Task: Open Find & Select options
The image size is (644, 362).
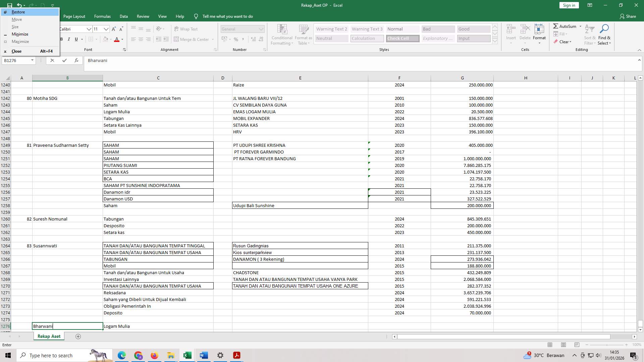Action: tap(604, 35)
